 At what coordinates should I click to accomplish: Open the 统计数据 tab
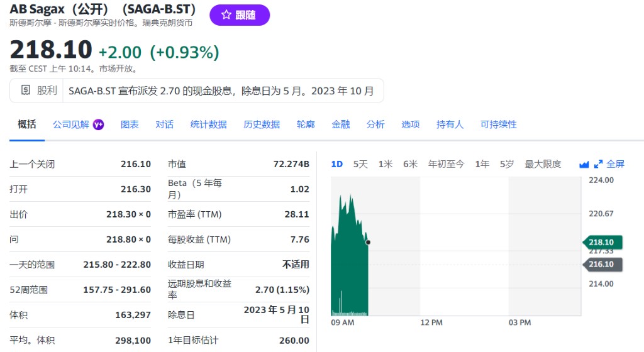[x=208, y=124]
